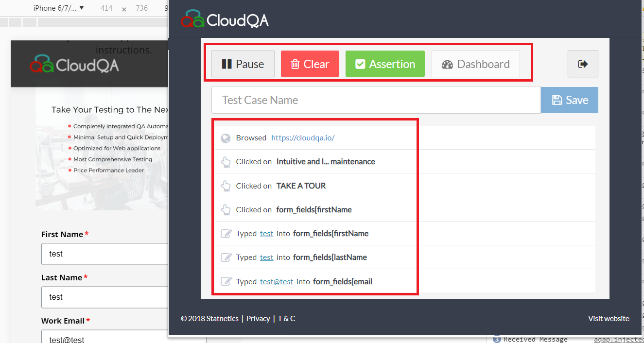
Task: Select the Clicked on TAKE A TOUR step
Action: click(x=405, y=186)
